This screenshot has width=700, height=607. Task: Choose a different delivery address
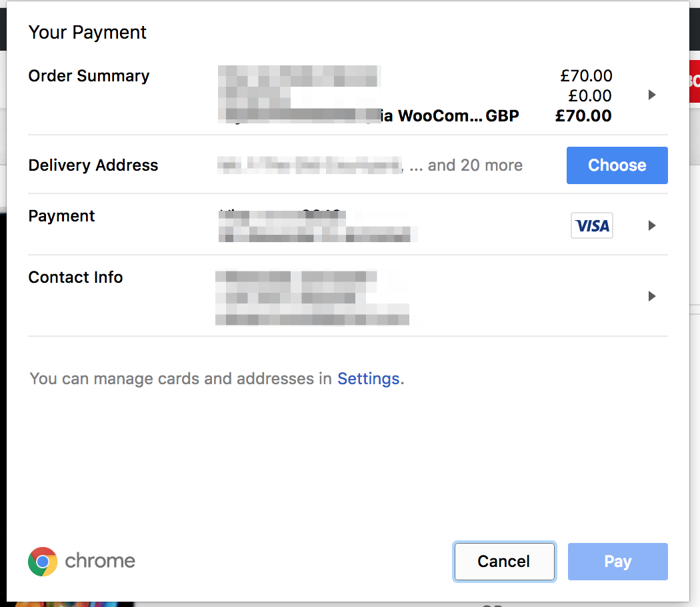click(x=617, y=165)
